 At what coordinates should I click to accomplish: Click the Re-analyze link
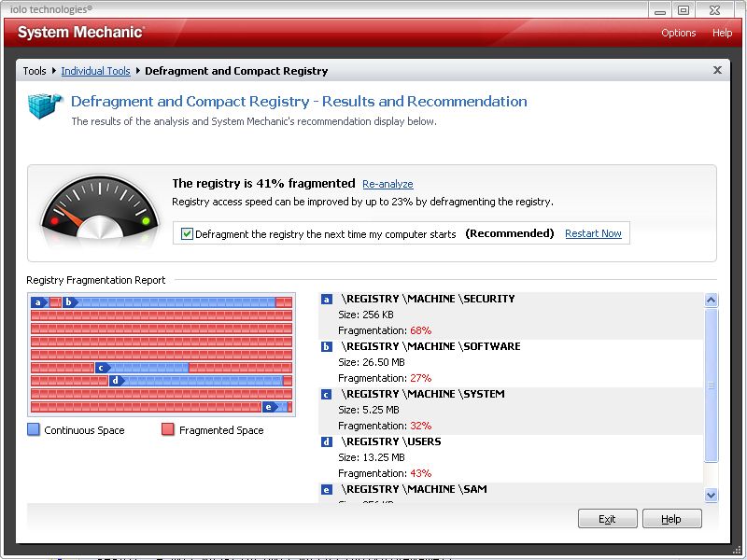point(388,184)
